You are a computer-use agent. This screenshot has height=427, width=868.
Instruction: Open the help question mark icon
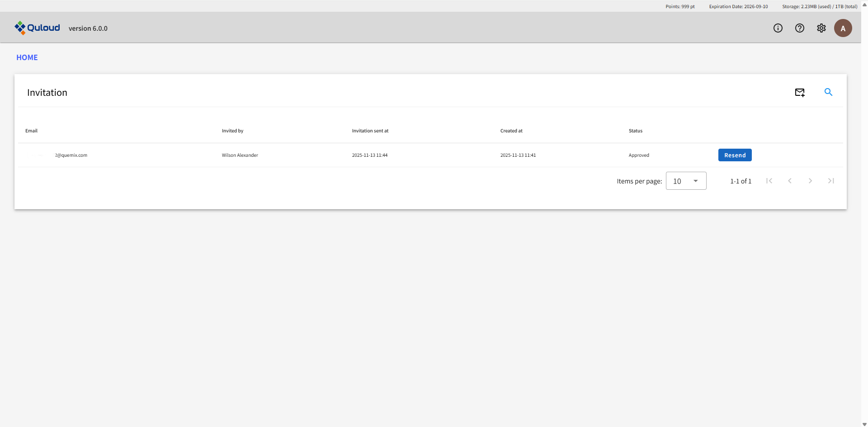(799, 28)
